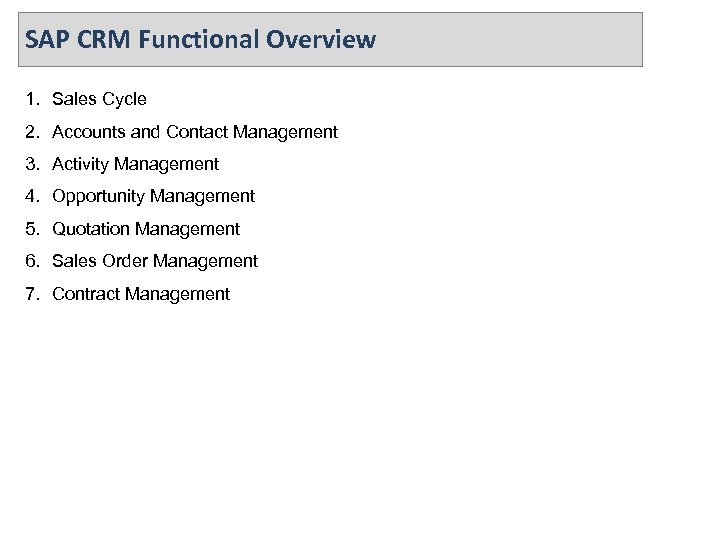720x540 pixels.
Task: Select the list number "7."
Action: [34, 294]
